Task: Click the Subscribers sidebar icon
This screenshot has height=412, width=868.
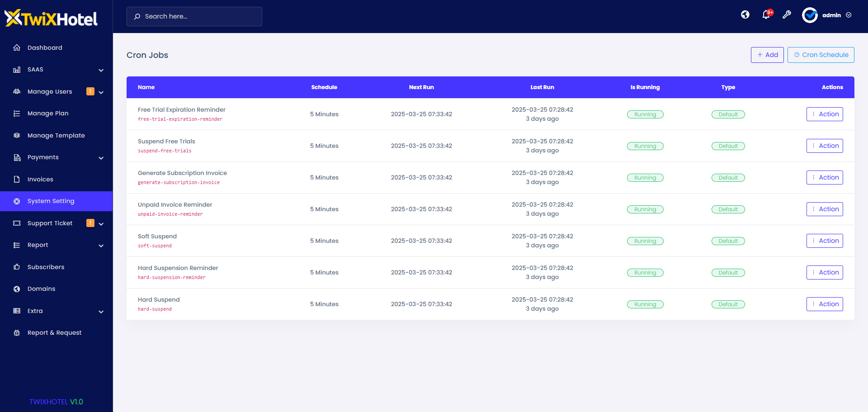Action: [17, 267]
